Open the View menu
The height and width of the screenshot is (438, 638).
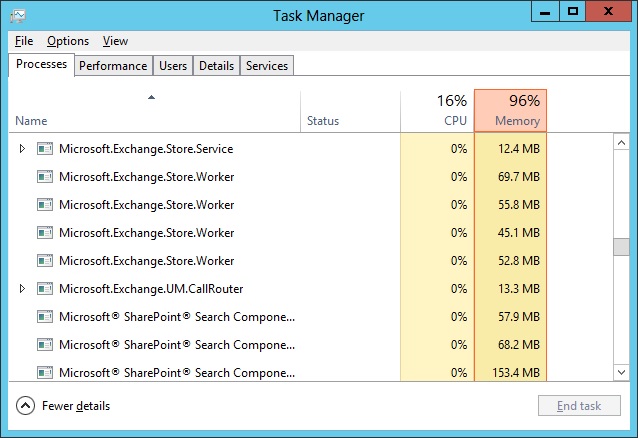(115, 41)
